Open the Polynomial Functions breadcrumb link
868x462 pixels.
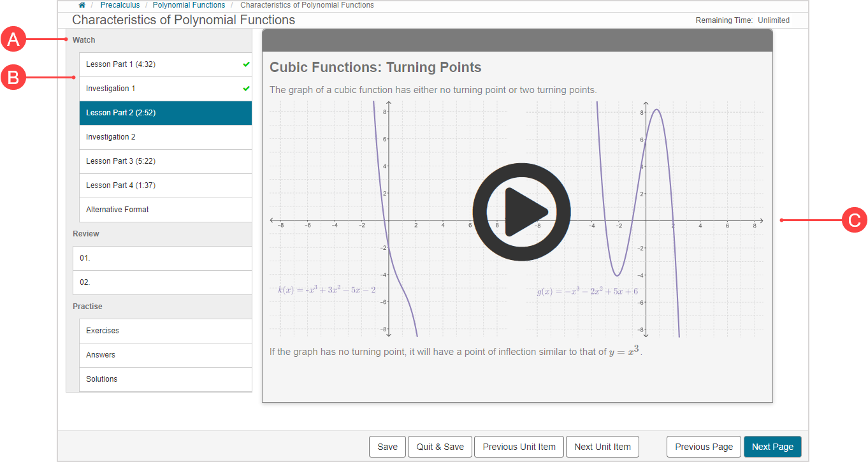point(189,5)
